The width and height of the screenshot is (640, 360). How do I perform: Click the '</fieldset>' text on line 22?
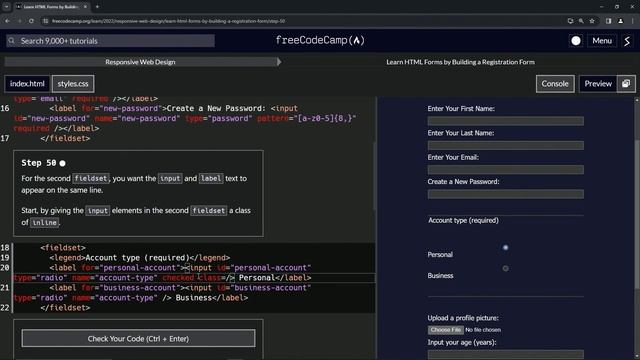tap(65, 308)
